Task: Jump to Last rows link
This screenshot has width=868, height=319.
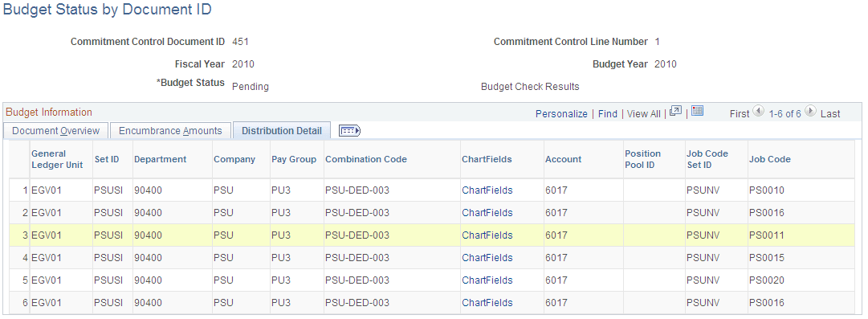Action: [x=830, y=113]
